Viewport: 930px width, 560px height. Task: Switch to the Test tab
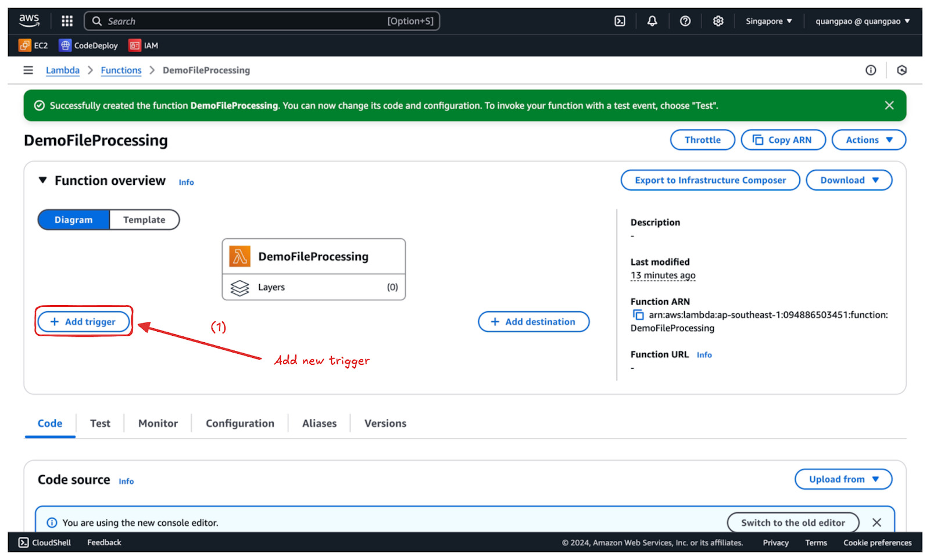[x=100, y=423]
